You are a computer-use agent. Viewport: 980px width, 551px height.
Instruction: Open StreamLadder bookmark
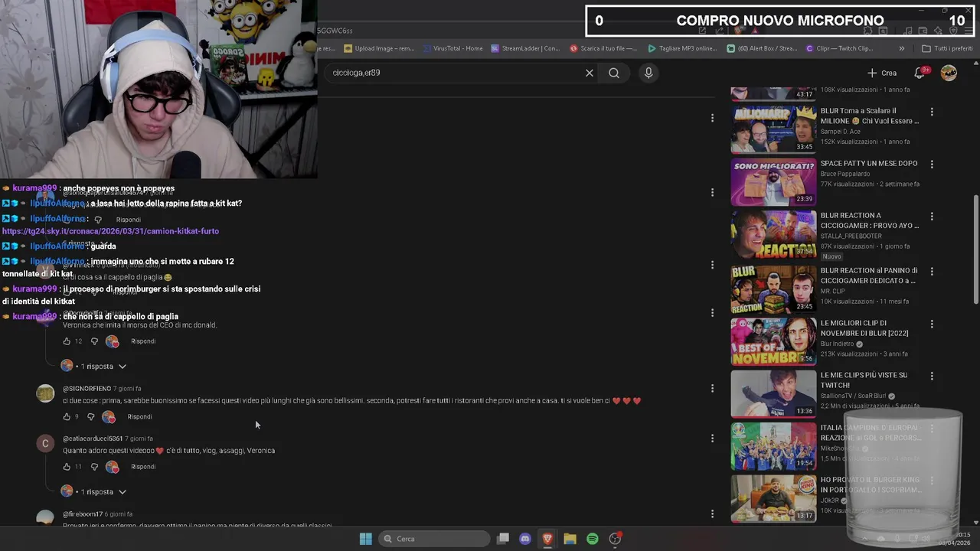(525, 48)
